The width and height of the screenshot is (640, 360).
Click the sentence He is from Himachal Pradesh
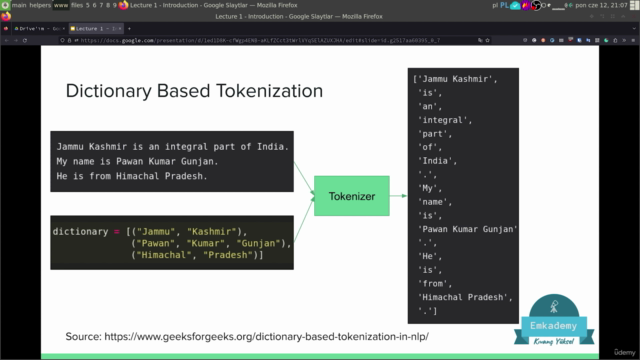point(132,176)
